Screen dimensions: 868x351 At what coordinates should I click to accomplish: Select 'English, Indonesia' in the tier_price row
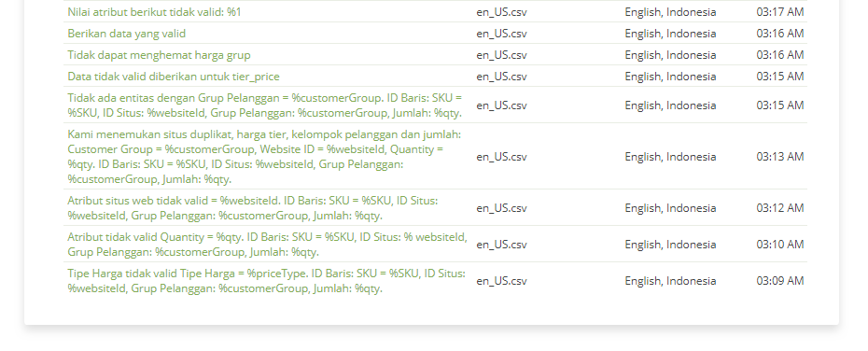[x=670, y=77]
